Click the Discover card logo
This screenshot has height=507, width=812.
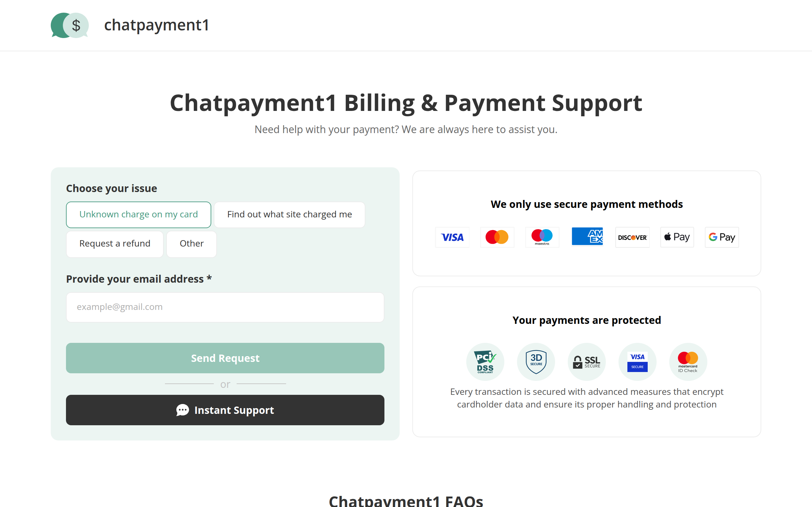pyautogui.click(x=632, y=237)
